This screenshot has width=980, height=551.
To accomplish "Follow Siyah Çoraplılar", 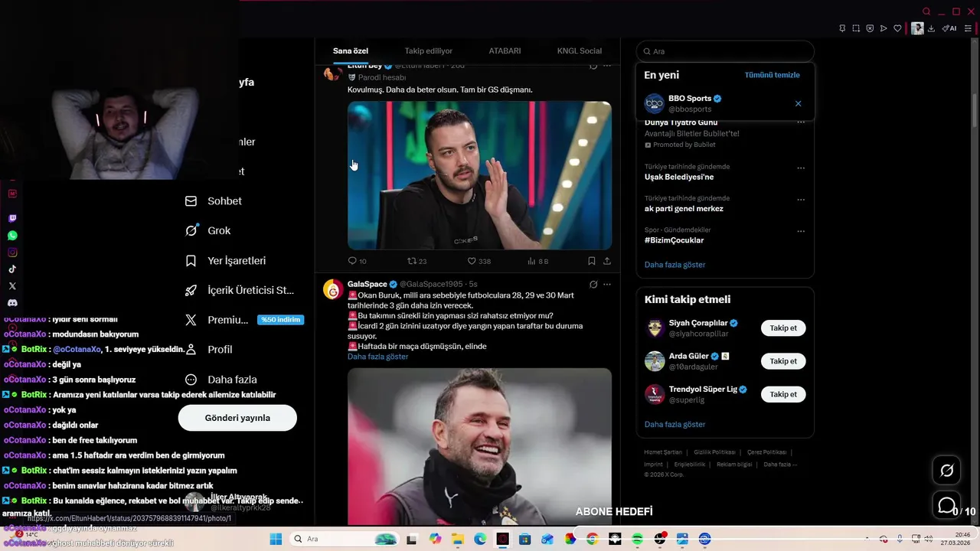I will tap(783, 328).
